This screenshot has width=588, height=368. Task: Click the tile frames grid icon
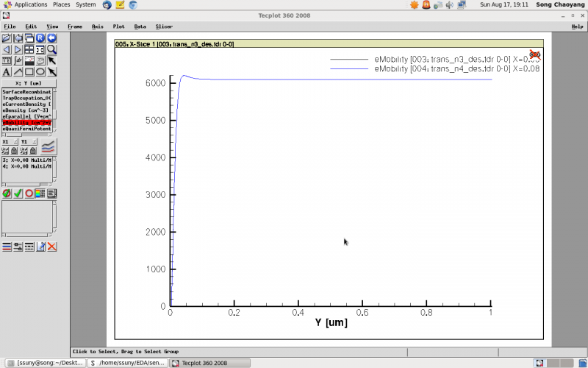[29, 49]
